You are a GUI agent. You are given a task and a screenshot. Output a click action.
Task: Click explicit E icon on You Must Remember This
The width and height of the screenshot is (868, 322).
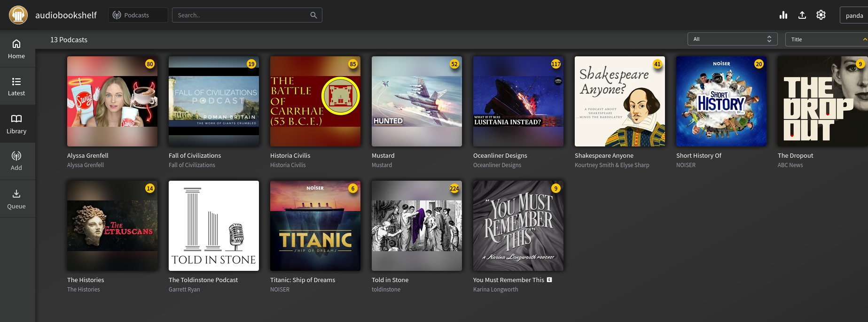point(549,280)
